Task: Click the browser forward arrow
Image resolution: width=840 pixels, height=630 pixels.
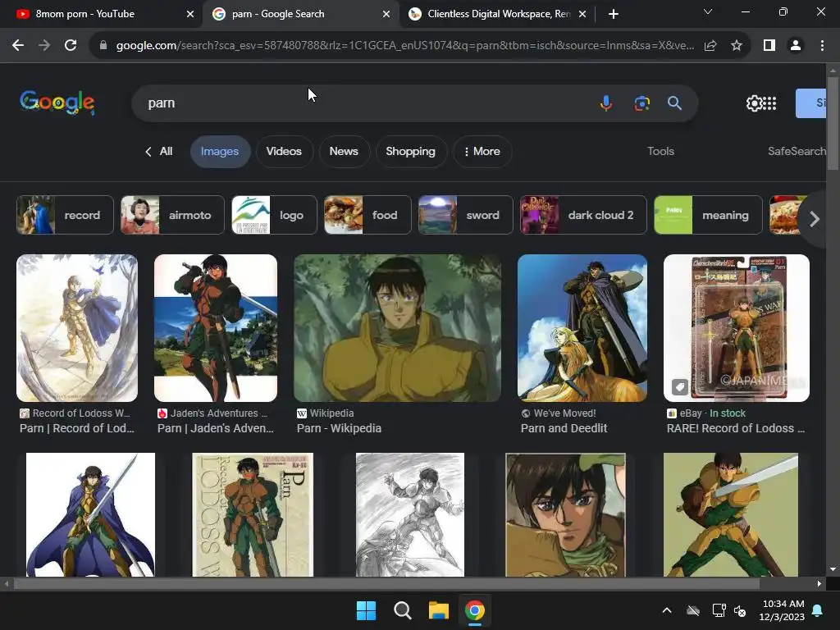Action: point(44,46)
